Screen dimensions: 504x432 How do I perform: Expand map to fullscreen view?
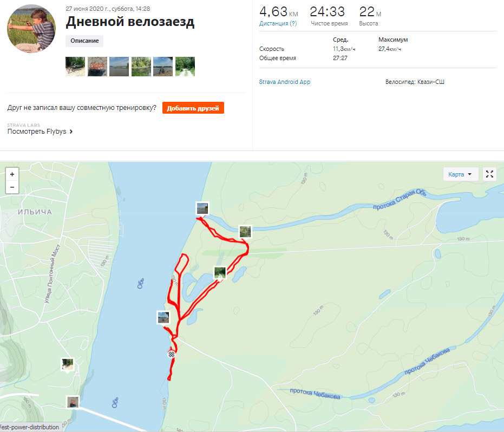[489, 174]
